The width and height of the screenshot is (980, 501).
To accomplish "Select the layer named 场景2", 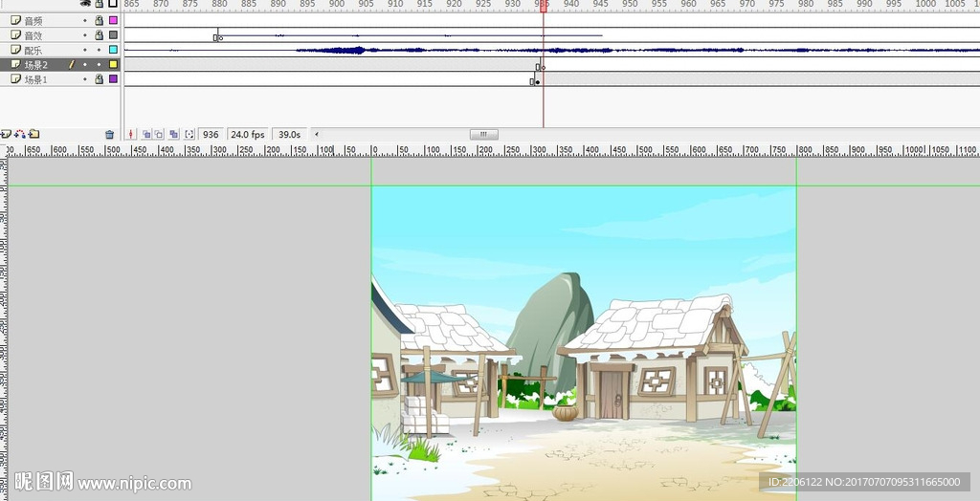I will pyautogui.click(x=35, y=64).
